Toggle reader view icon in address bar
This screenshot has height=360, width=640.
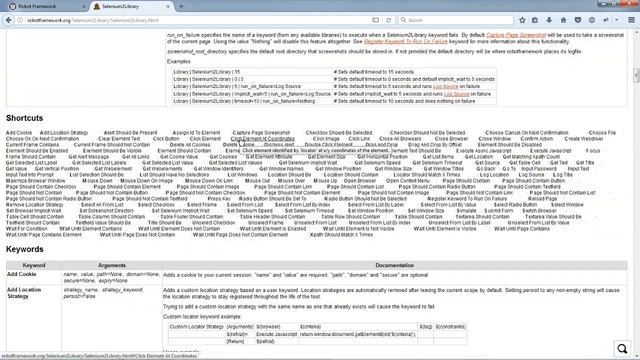[x=376, y=20]
